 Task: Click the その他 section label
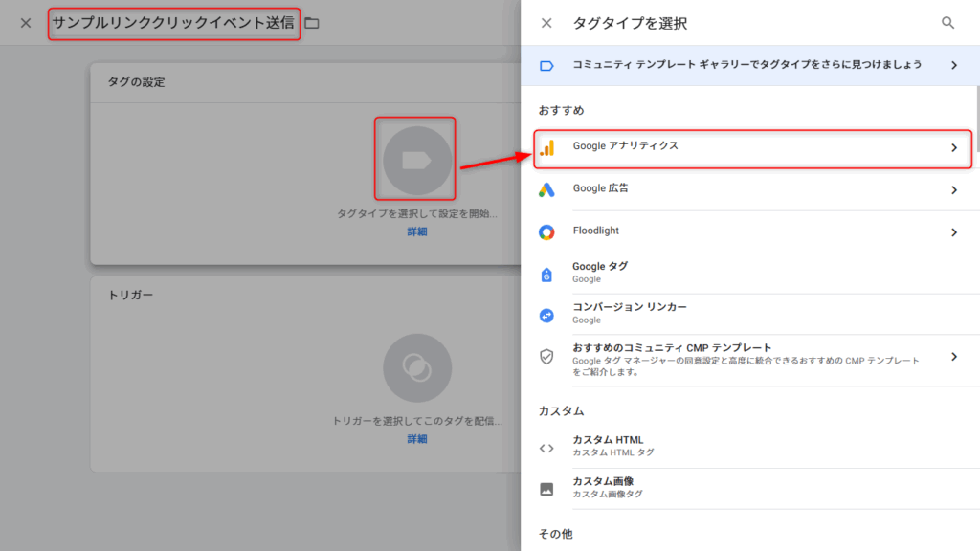[556, 534]
